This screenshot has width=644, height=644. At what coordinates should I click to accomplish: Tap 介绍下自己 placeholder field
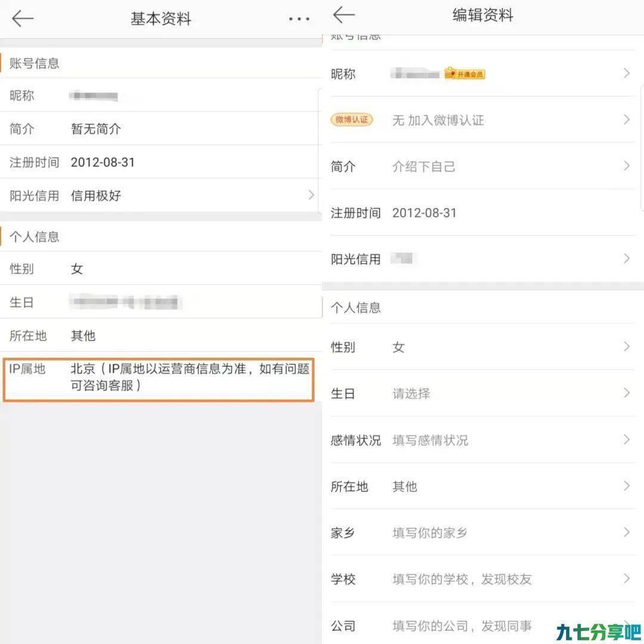423,167
